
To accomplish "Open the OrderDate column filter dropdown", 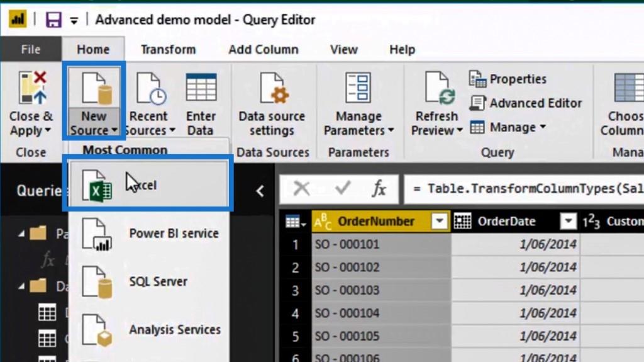I will point(569,222).
